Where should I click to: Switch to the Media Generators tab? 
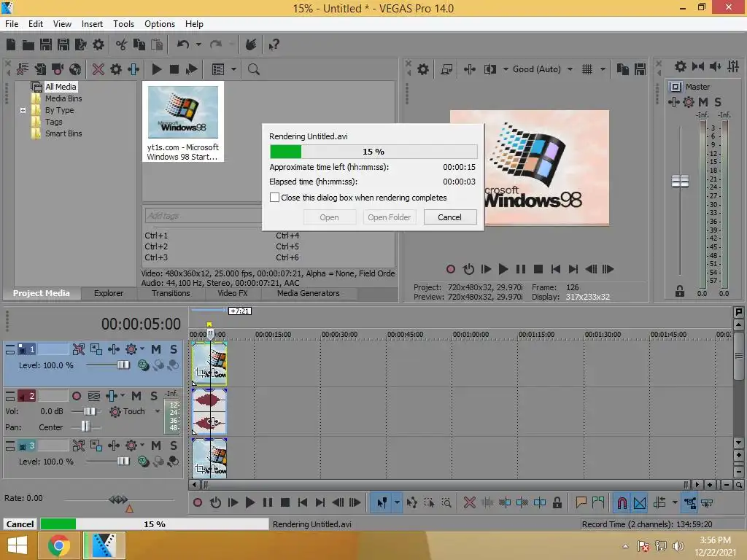point(309,293)
